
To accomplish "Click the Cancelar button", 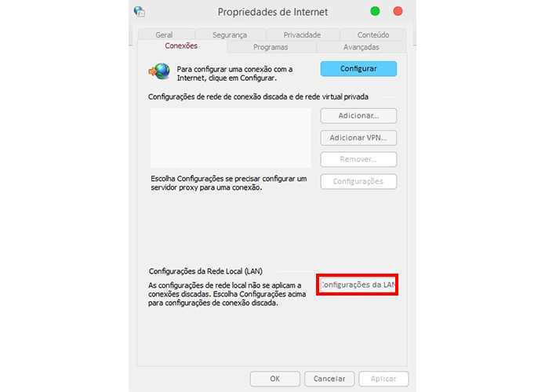I will coord(329,379).
